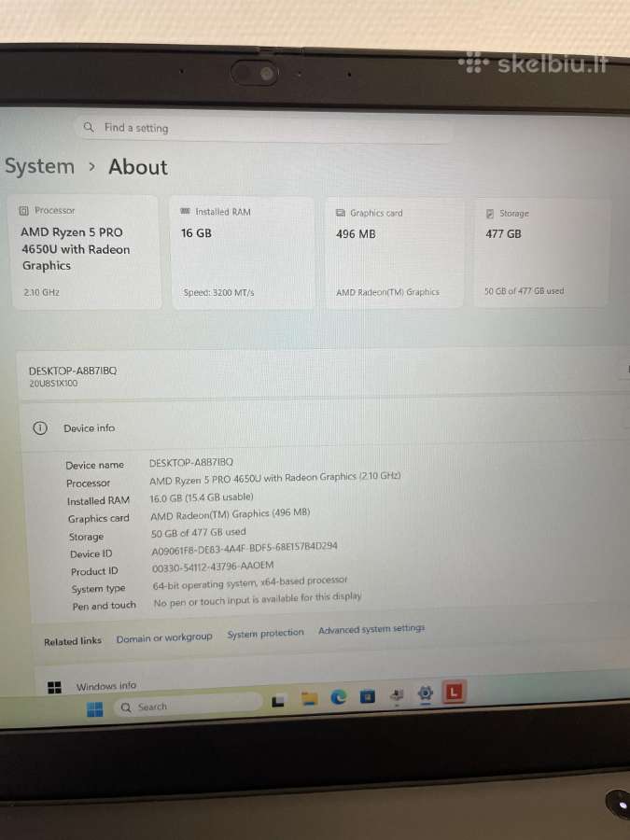This screenshot has height=840, width=630.
Task: Click the Storage drive icon
Action: pos(490,214)
